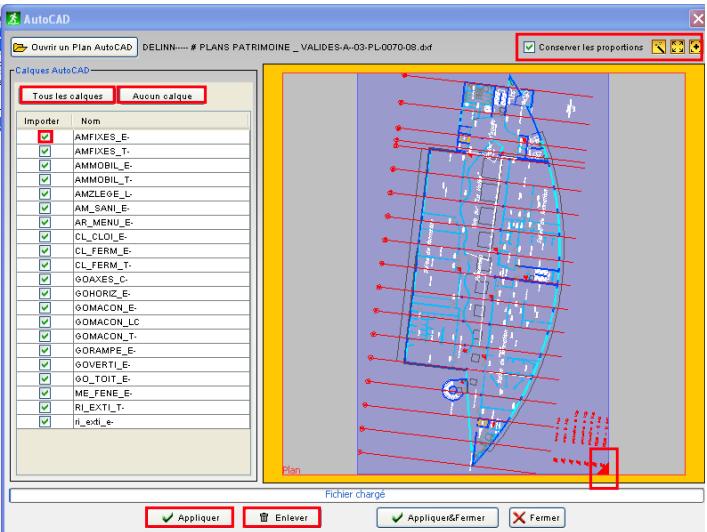Toggle import checkbox for AMMOBIL_E-
The image size is (707, 532).
45,165
